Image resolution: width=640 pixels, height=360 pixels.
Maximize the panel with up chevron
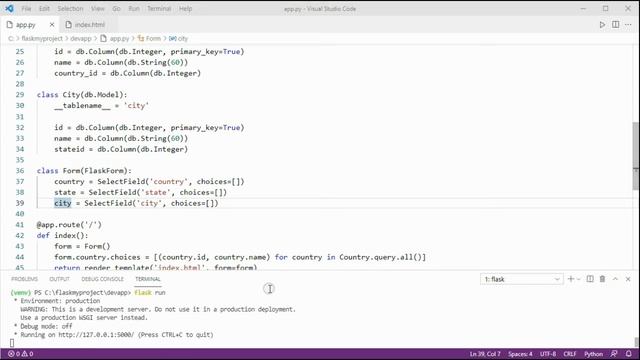[x=615, y=279]
